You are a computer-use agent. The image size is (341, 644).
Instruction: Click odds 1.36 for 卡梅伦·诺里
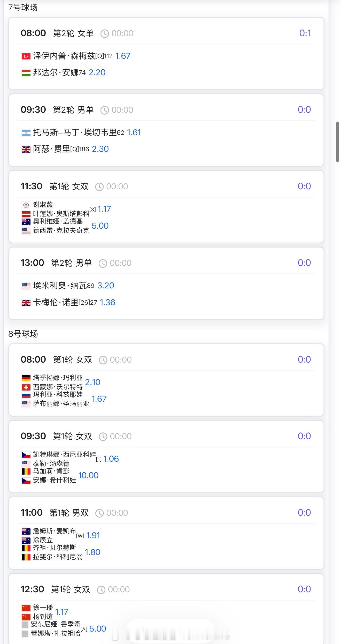(x=107, y=302)
